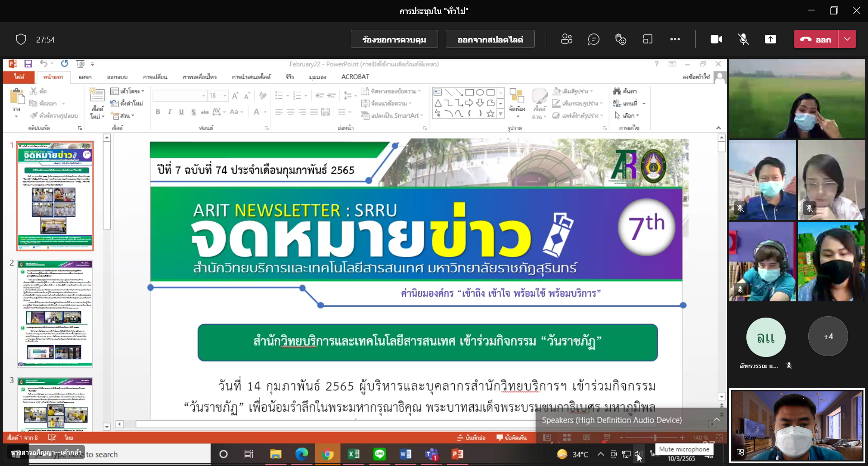The height and width of the screenshot is (466, 868).
Task: Open the หน้าแรก ribbon tab
Action: click(x=53, y=77)
